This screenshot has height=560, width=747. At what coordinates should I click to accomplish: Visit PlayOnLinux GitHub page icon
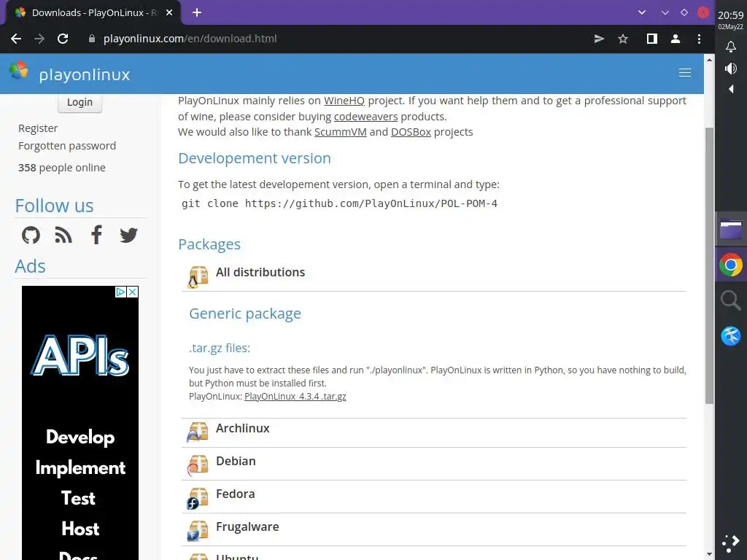click(31, 235)
